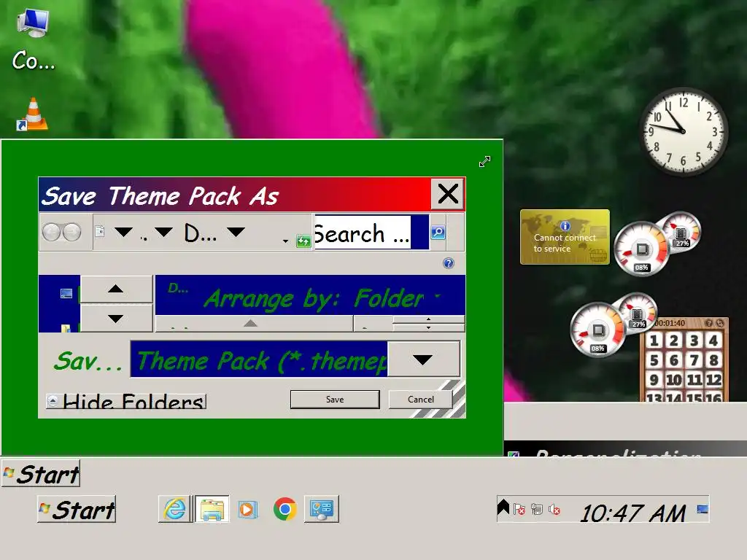Image resolution: width=747 pixels, height=560 pixels.
Task: Click the green D... column header
Action: [178, 288]
